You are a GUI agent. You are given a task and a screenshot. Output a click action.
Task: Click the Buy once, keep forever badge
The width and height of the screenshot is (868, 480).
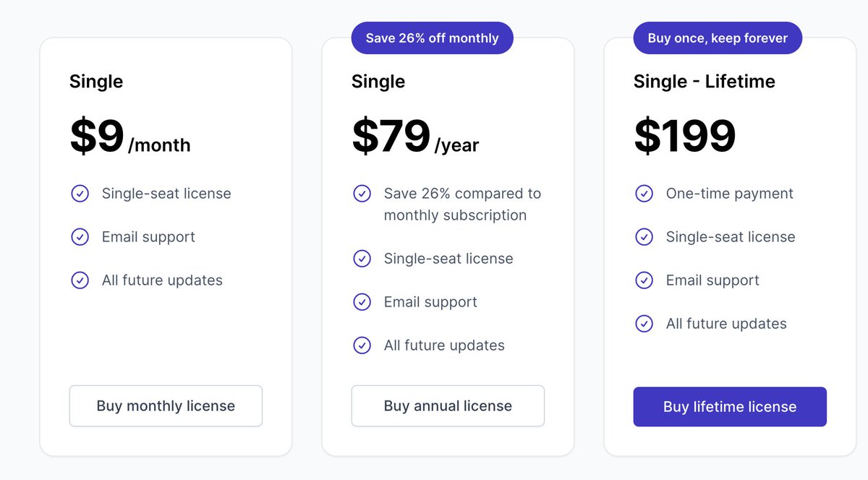click(x=718, y=38)
